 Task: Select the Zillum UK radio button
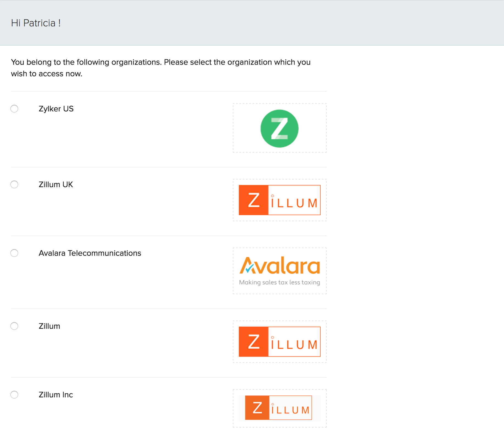[14, 184]
